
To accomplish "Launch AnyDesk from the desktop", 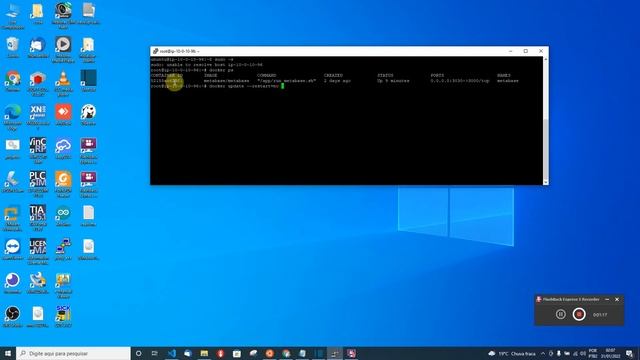I will point(63,115).
